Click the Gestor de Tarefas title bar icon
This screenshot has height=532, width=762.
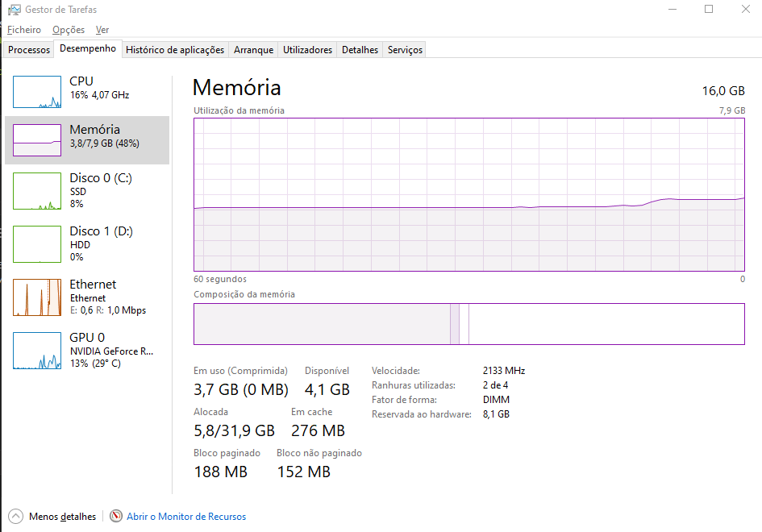pyautogui.click(x=14, y=9)
